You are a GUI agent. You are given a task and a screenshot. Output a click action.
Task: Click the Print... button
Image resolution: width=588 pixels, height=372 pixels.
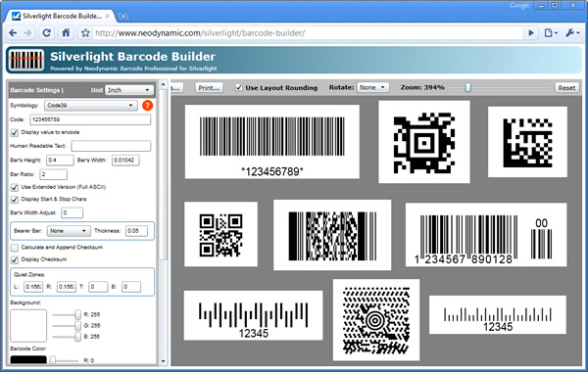(x=209, y=88)
